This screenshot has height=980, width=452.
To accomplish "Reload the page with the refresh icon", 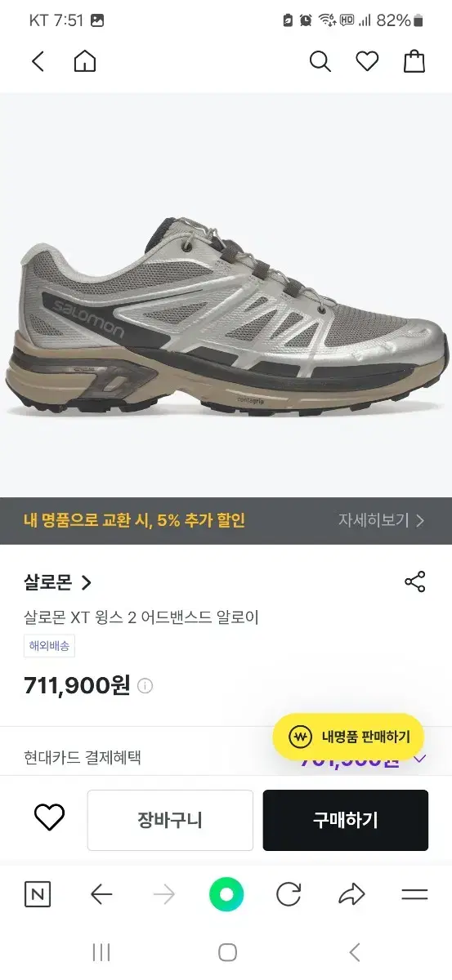I will tap(289, 895).
